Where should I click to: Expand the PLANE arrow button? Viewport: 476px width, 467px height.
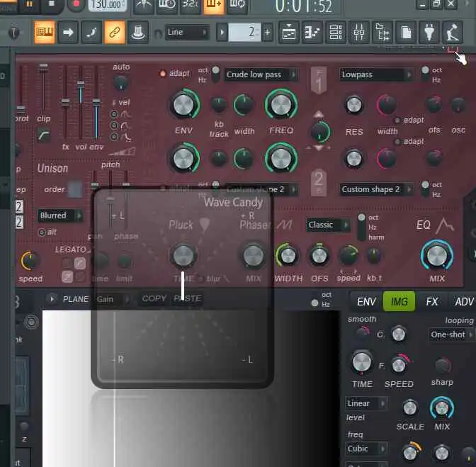pyautogui.click(x=52, y=299)
